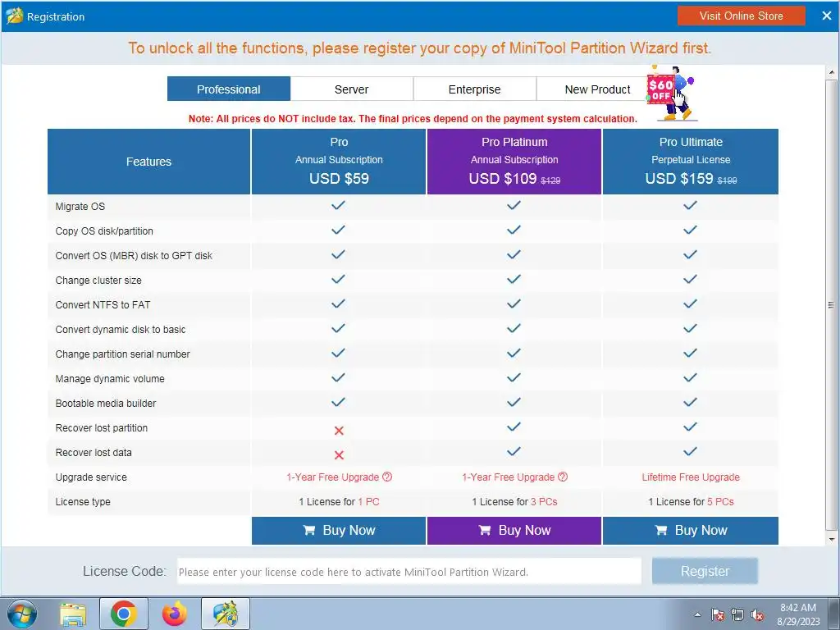Click muted volume tray icon
This screenshot has width=840, height=630.
[757, 614]
